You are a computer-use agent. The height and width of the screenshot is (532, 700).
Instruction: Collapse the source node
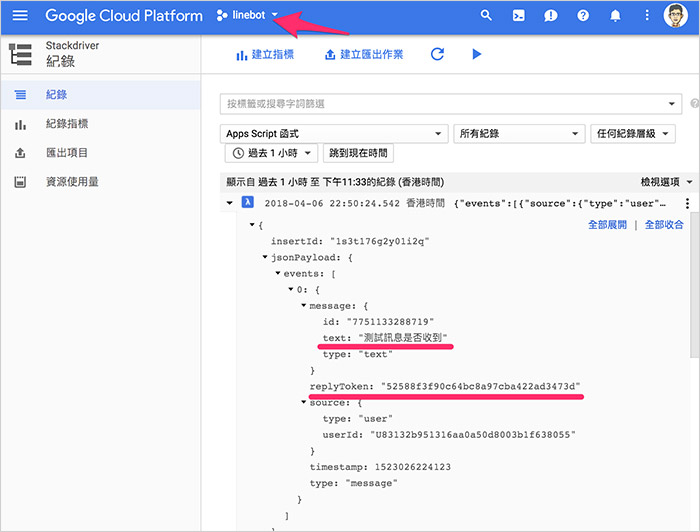point(304,402)
